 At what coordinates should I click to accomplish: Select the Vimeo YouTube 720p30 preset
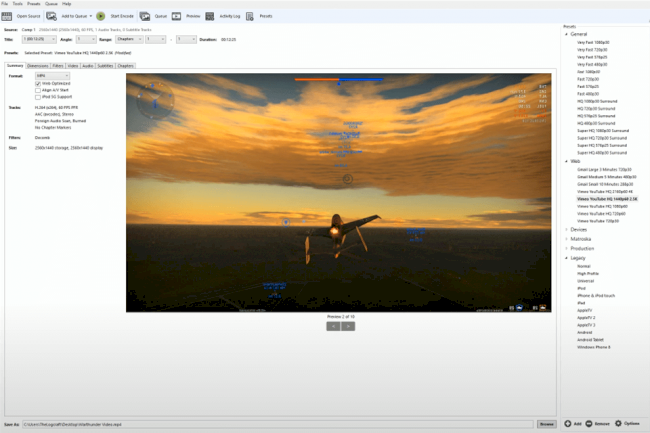pos(598,221)
